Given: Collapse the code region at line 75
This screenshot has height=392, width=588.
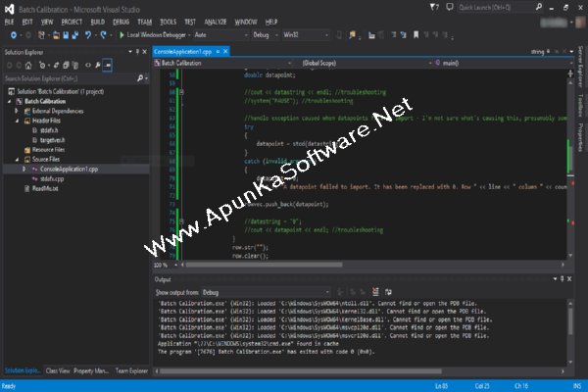Looking at the screenshot, I should coord(181,221).
